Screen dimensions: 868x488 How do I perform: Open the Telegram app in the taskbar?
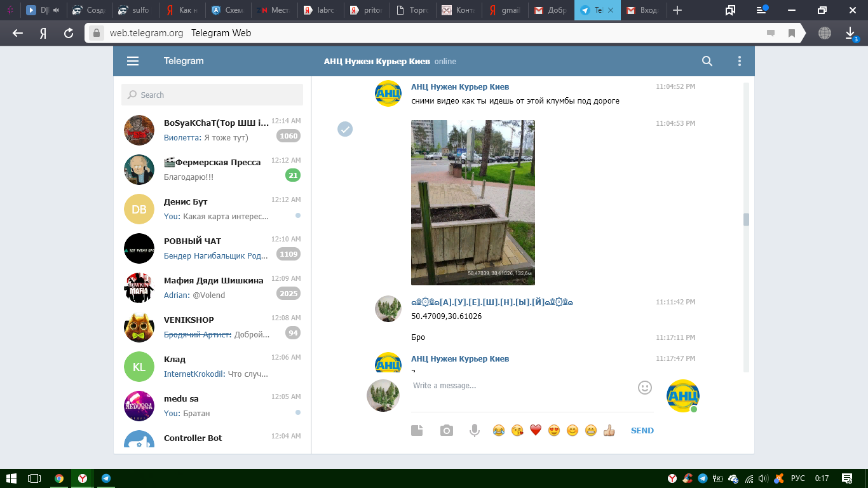tap(106, 478)
